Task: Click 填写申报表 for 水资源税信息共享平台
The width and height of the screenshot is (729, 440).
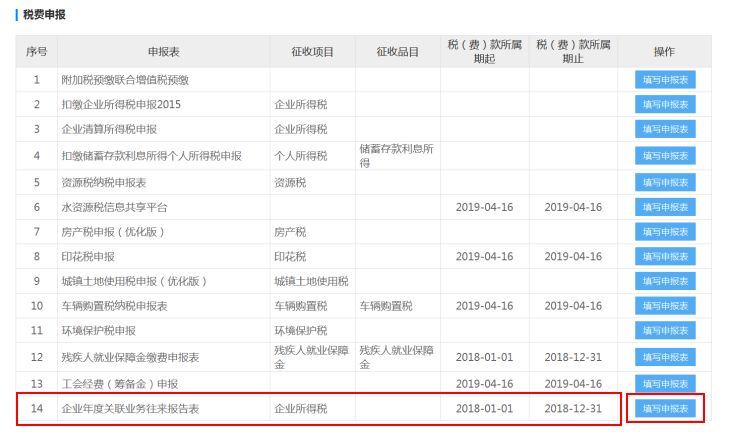Action: (665, 207)
